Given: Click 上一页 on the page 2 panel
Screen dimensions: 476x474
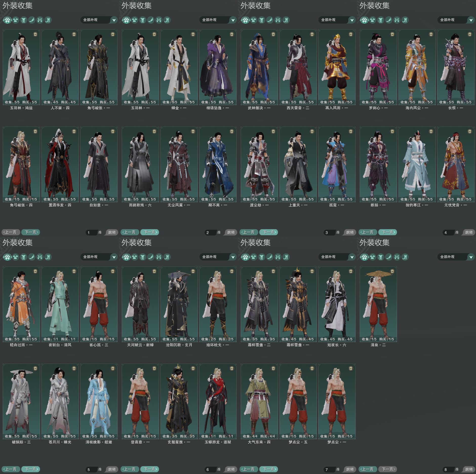Looking at the screenshot, I should 130,232.
